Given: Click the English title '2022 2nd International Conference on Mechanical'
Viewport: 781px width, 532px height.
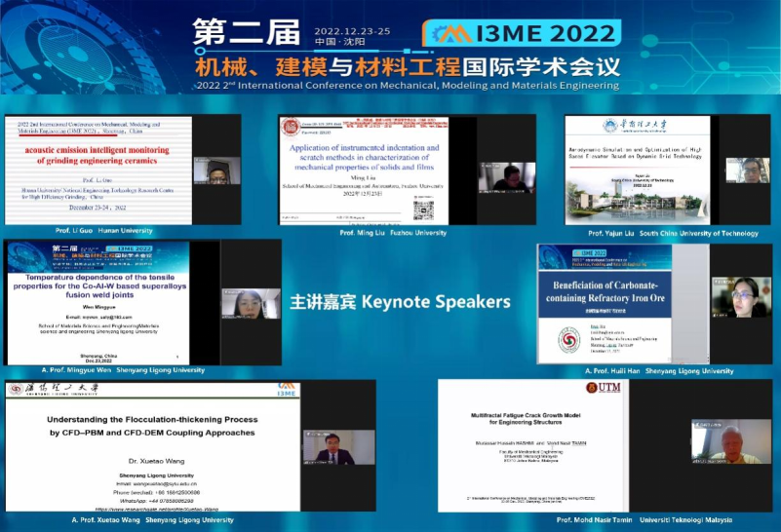Looking at the screenshot, I should click(408, 85).
